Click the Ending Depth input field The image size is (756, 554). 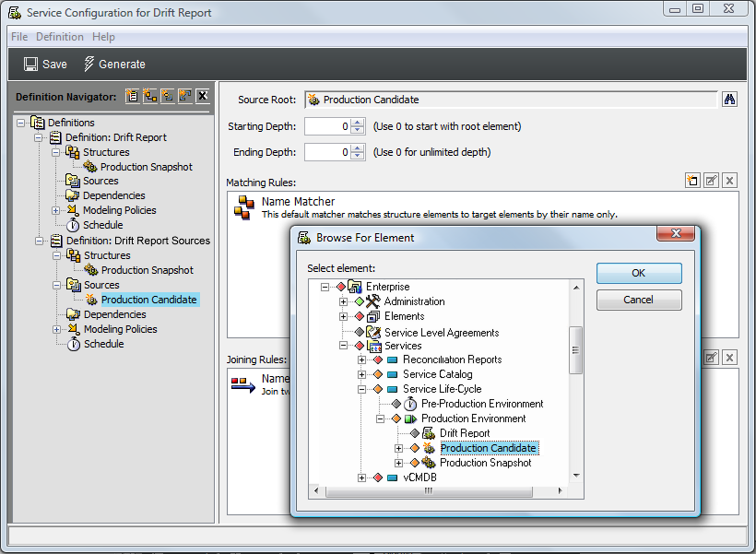pos(328,152)
